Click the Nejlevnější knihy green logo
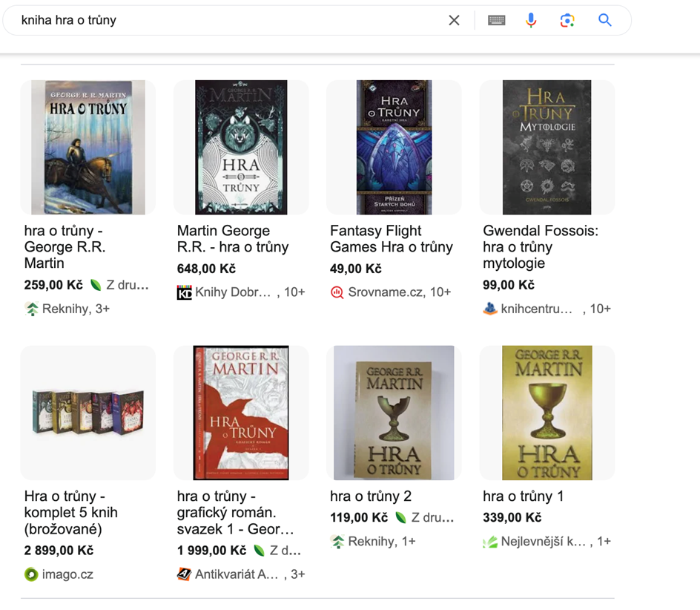This screenshot has width=700, height=610. [x=490, y=542]
